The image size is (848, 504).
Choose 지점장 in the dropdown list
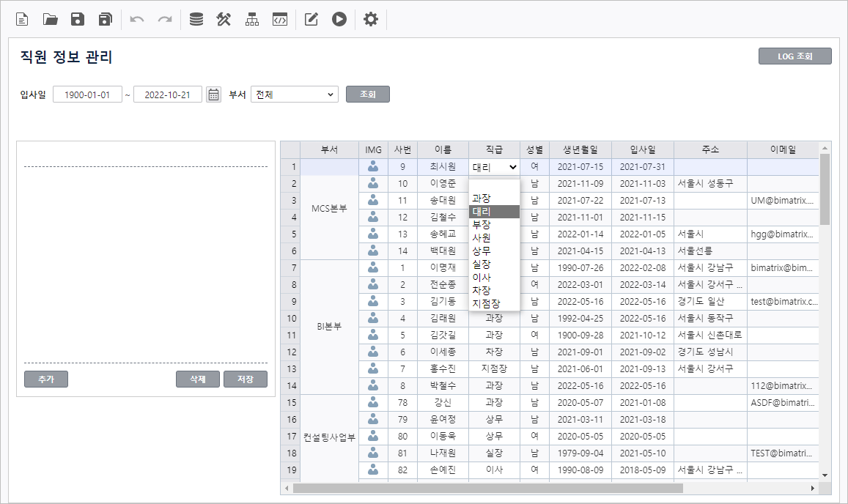(487, 303)
